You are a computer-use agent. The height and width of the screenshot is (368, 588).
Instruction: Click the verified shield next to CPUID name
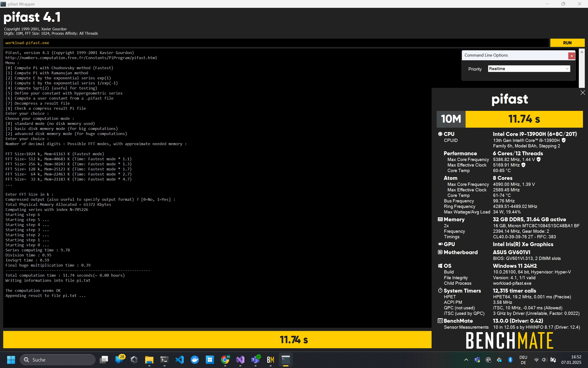coord(564,140)
